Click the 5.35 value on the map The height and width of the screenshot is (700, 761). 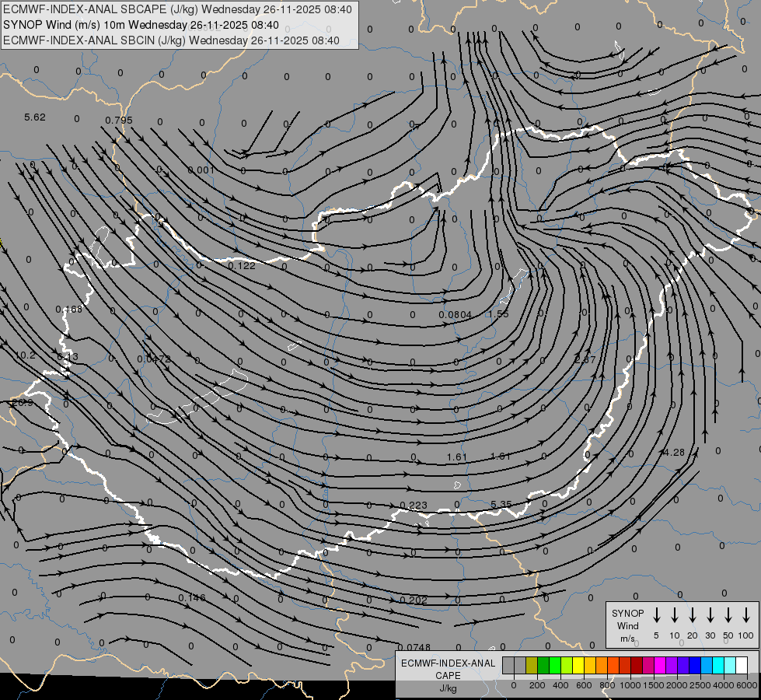[x=501, y=505]
